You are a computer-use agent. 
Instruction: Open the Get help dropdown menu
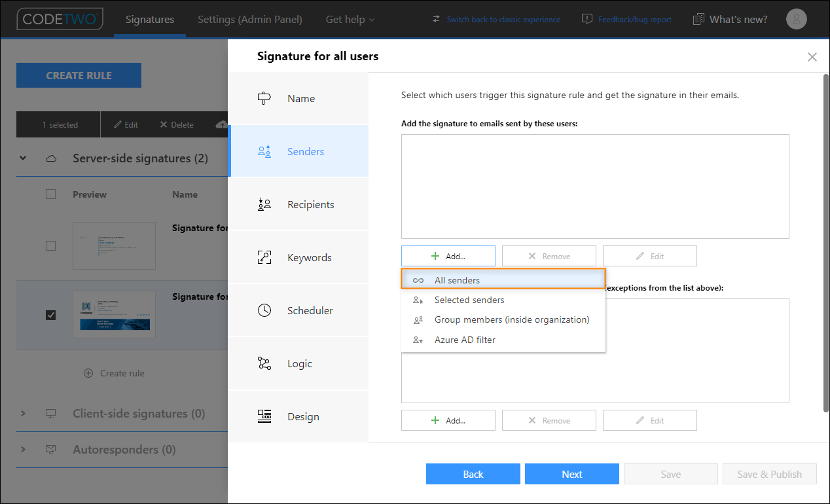(350, 20)
